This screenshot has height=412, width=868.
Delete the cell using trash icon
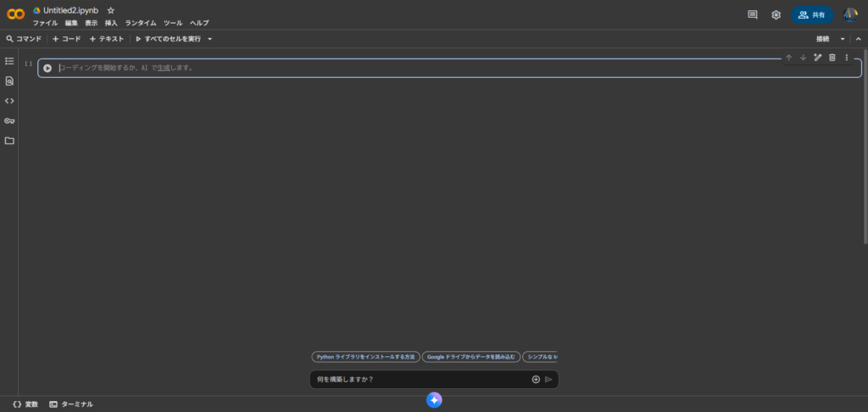click(x=832, y=58)
